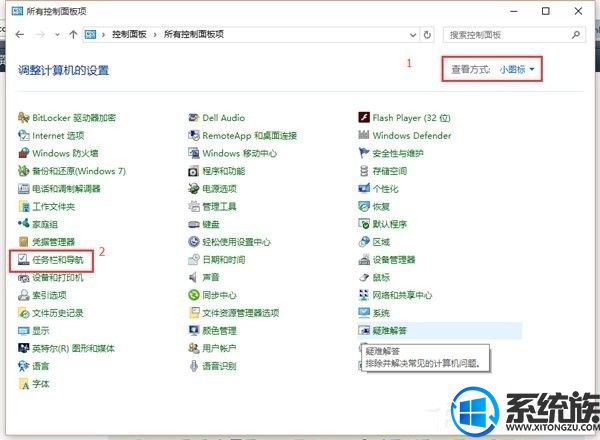Open the Windows 防火墙 icon
Image resolution: width=600 pixels, height=440 pixels.
(23, 153)
